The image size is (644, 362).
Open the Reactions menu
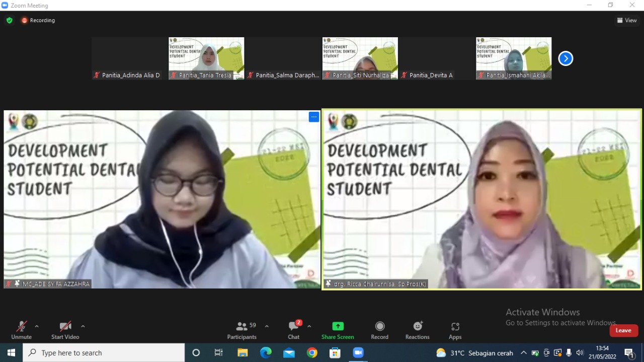tap(417, 330)
